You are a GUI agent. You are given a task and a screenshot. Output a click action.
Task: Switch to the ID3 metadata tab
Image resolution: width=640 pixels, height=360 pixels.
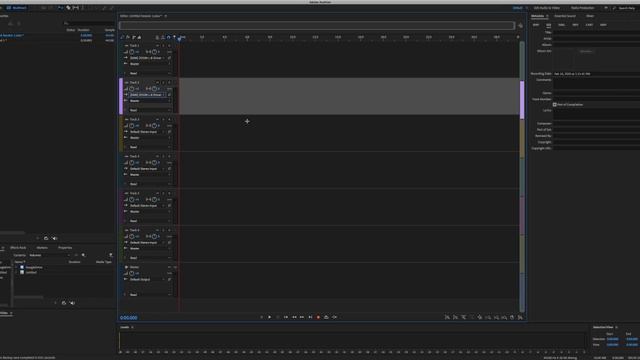tap(549, 25)
